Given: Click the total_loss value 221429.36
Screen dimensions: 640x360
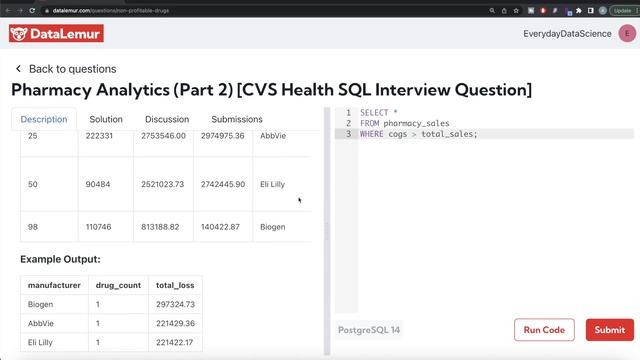Looking at the screenshot, I should [175, 323].
